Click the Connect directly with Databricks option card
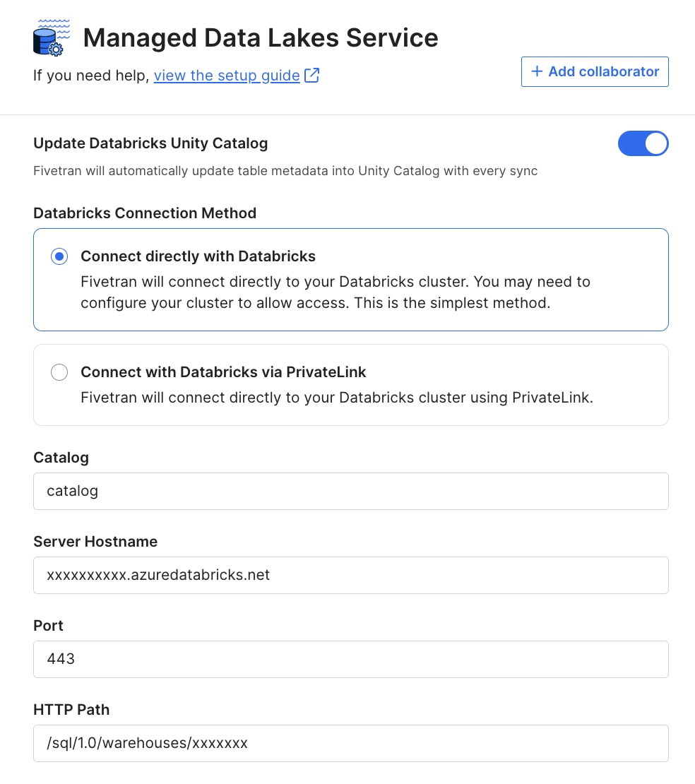 click(x=350, y=280)
